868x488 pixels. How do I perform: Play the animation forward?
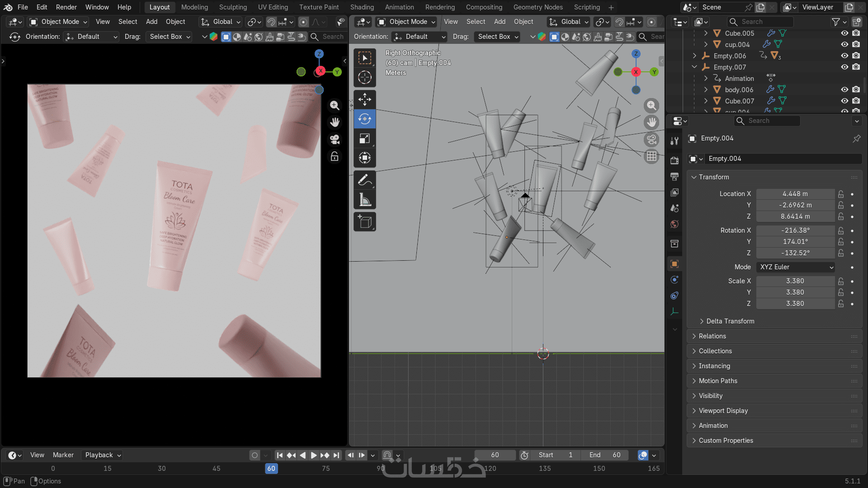click(x=314, y=455)
